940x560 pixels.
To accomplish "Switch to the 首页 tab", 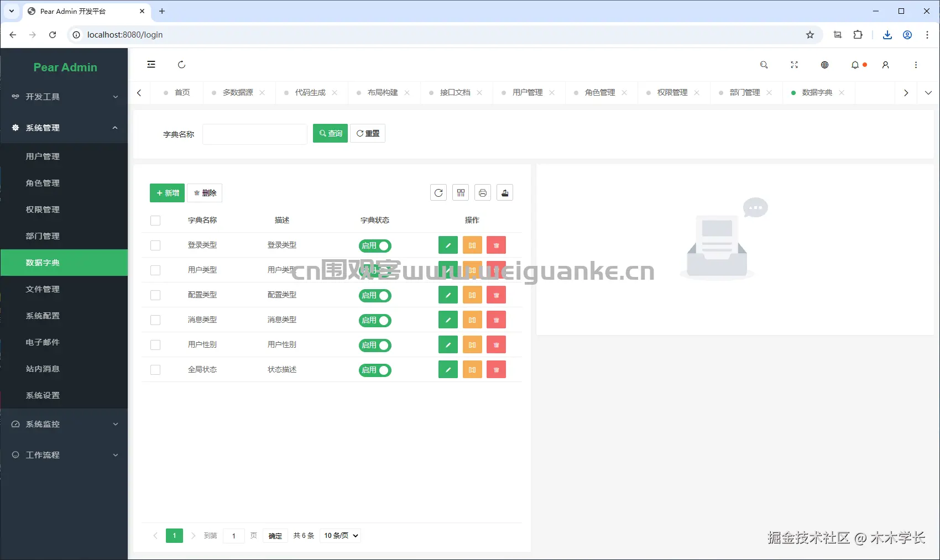I will [177, 93].
